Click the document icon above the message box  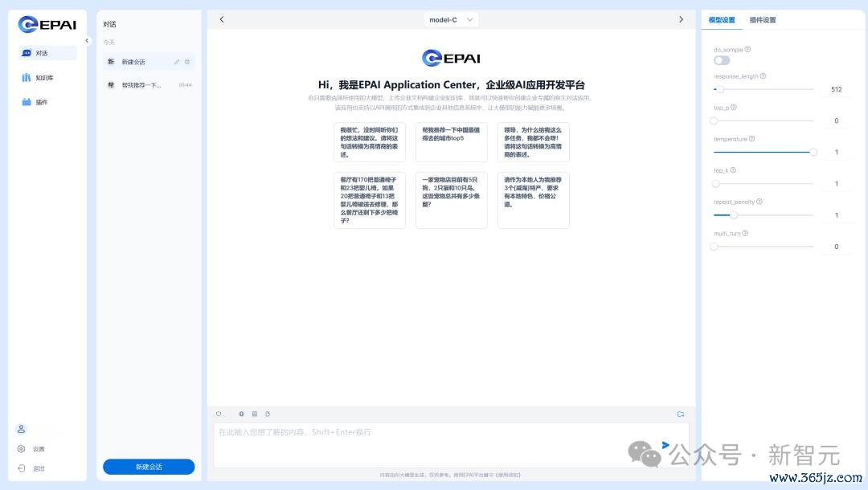click(x=268, y=414)
